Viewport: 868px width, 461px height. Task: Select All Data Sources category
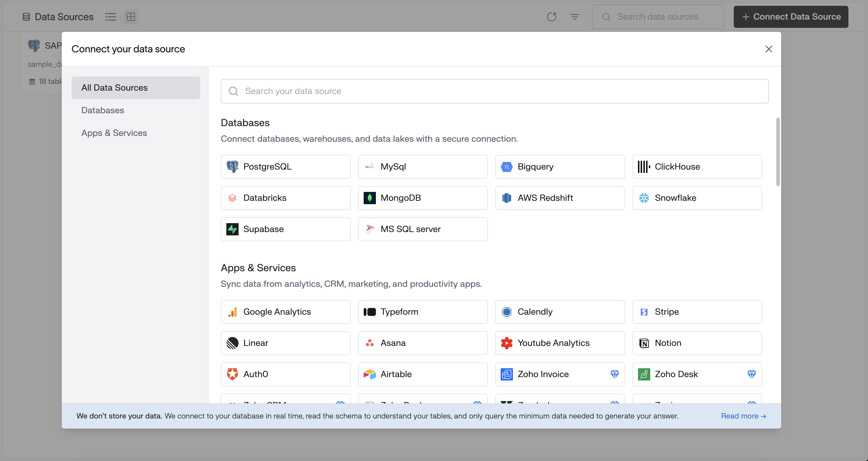coord(135,88)
